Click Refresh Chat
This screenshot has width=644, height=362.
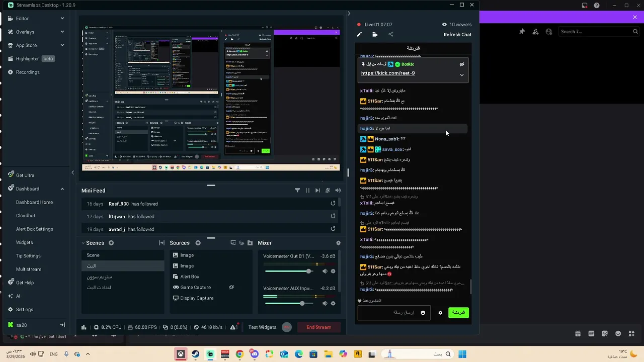click(x=457, y=35)
